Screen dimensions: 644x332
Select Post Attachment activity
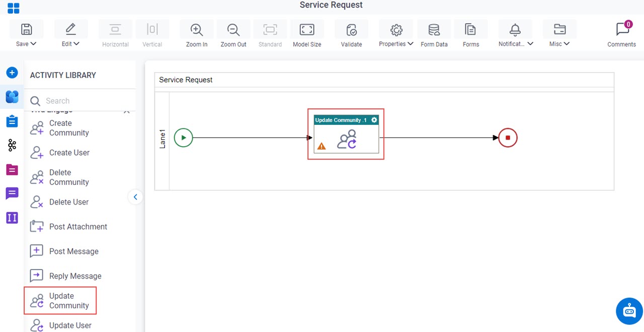pyautogui.click(x=68, y=227)
